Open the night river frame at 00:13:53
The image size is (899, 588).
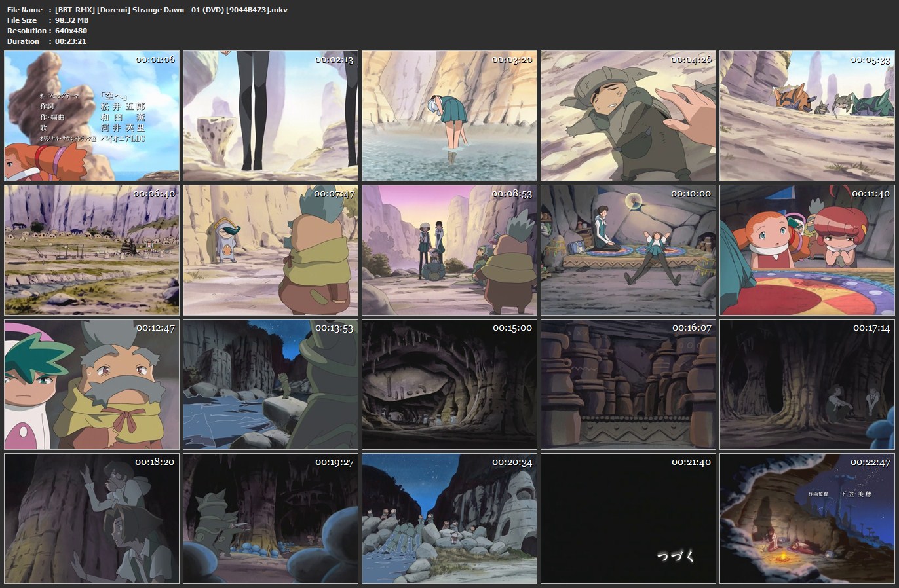click(271, 384)
